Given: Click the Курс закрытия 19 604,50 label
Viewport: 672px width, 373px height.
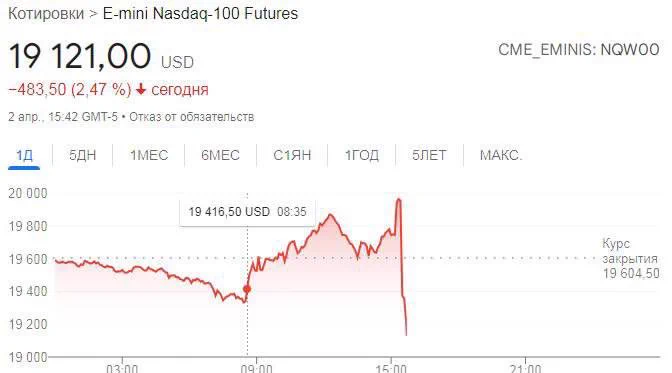Looking at the screenshot, I should click(x=630, y=259).
